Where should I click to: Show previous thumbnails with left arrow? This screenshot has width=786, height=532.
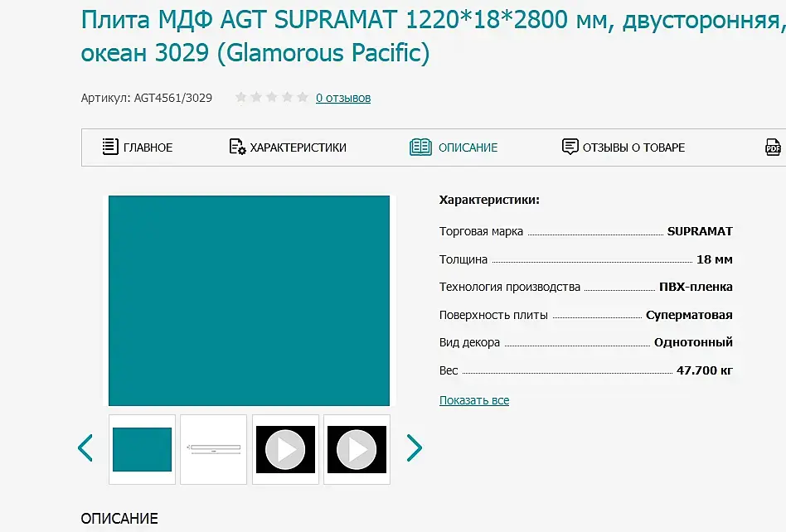[85, 447]
